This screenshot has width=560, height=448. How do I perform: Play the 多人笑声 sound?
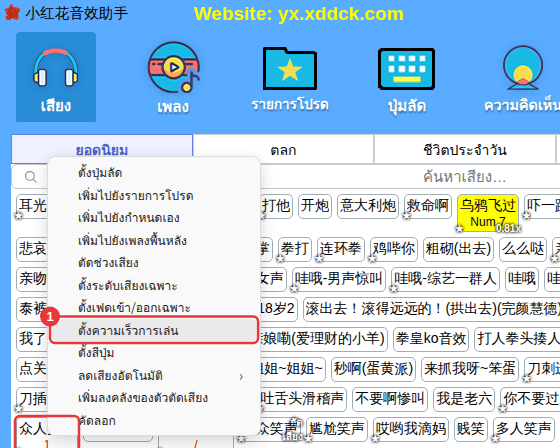(x=523, y=429)
